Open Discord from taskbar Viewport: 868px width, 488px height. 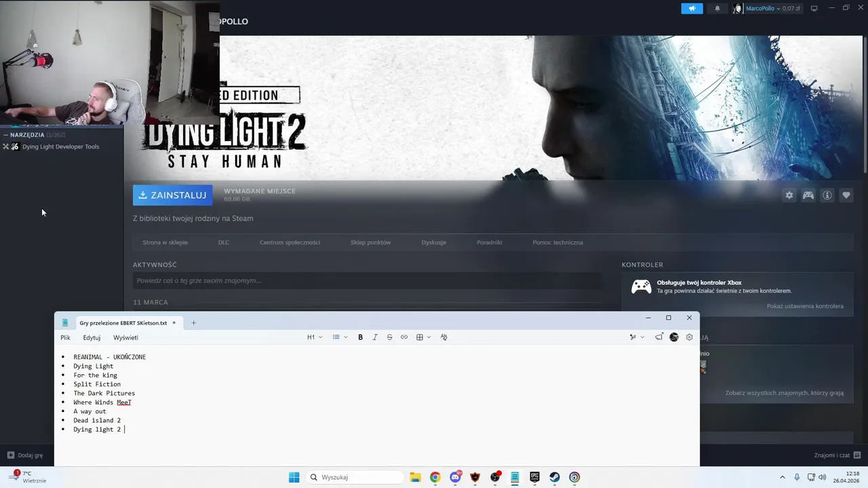point(455,477)
